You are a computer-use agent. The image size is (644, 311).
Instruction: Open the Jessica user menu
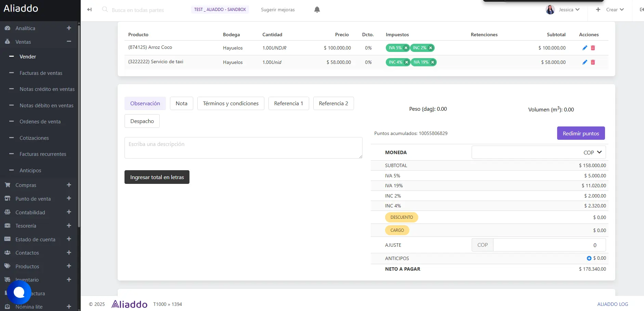pyautogui.click(x=563, y=10)
